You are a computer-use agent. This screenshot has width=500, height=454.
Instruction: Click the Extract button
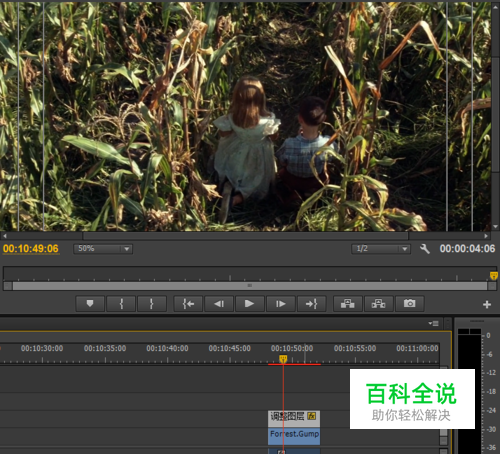point(379,304)
